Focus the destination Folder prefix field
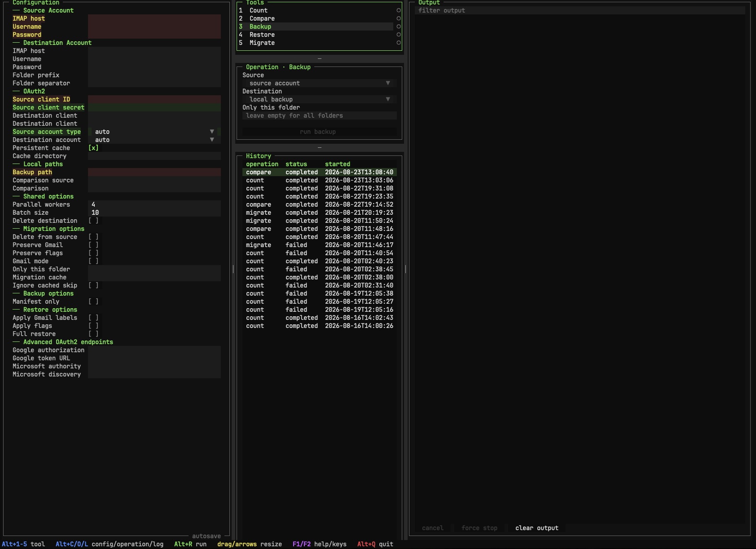The image size is (756, 549). pyautogui.click(x=154, y=75)
